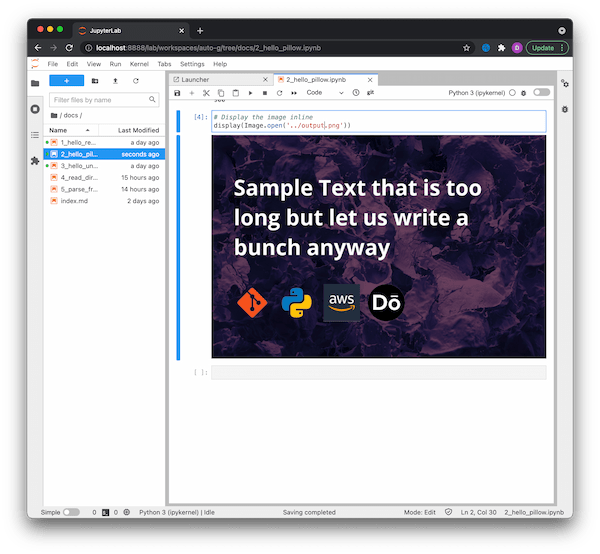Click the upload files icon
600x554 pixels.
pos(115,80)
